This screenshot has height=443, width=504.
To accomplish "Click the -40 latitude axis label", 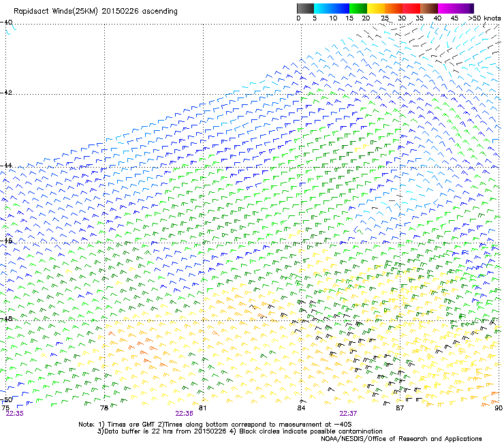I will 6,22.
